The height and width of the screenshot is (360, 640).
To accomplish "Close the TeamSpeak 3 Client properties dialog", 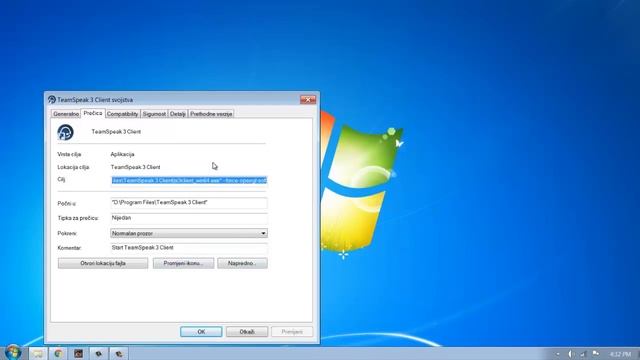I will pos(308,100).
